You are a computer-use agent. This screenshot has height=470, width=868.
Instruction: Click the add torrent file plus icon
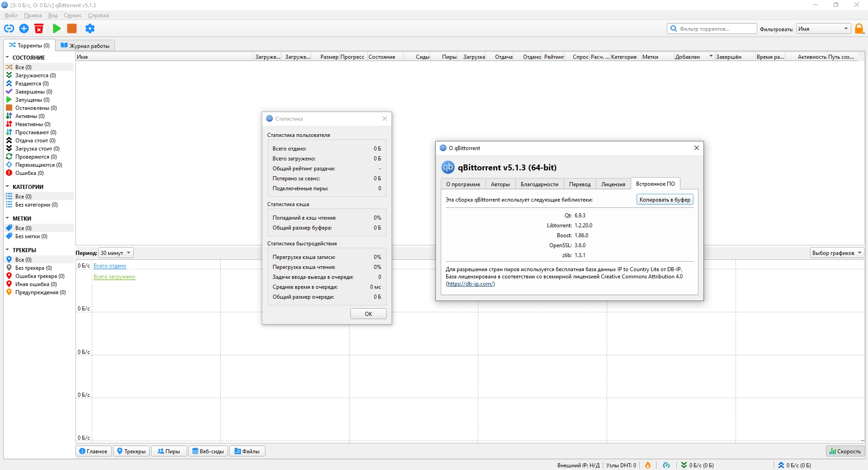click(x=24, y=28)
